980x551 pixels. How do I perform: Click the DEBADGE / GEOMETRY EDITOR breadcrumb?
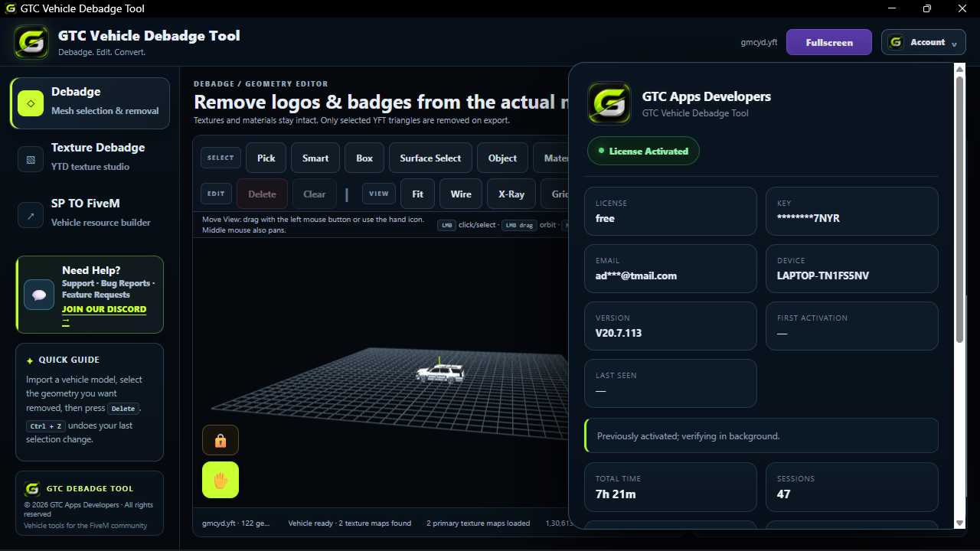[x=261, y=83]
